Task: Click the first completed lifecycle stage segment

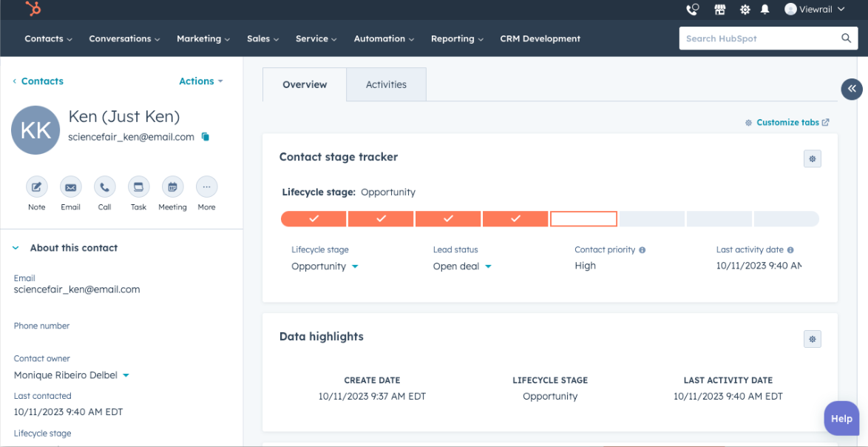Action: click(x=314, y=219)
